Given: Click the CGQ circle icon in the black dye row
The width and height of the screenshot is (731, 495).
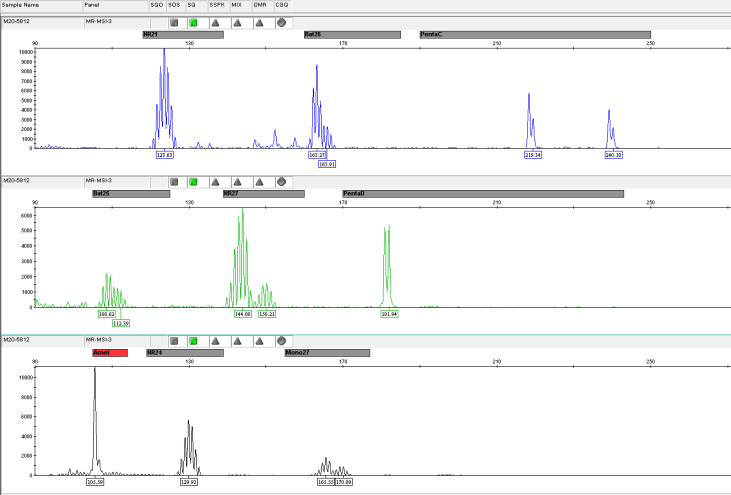Looking at the screenshot, I should point(281,341).
